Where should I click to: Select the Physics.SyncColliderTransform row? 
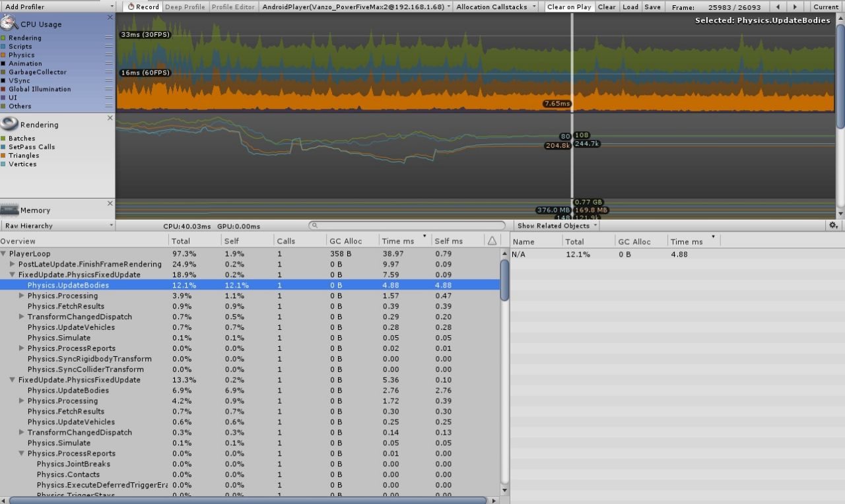pyautogui.click(x=250, y=370)
